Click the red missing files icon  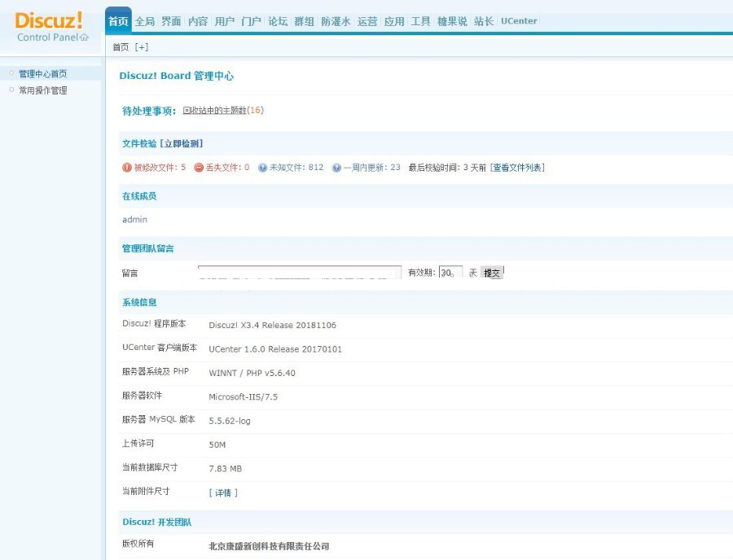[x=199, y=168]
